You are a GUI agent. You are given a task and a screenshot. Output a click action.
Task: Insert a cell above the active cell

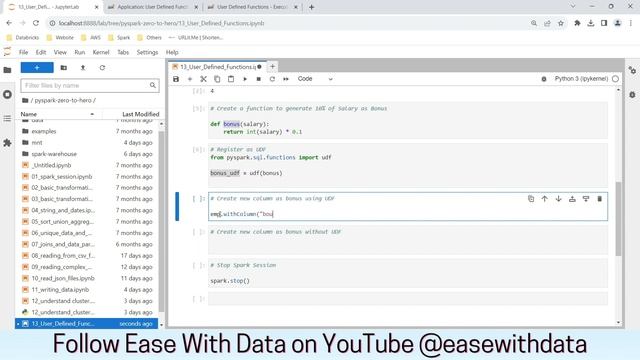572,199
